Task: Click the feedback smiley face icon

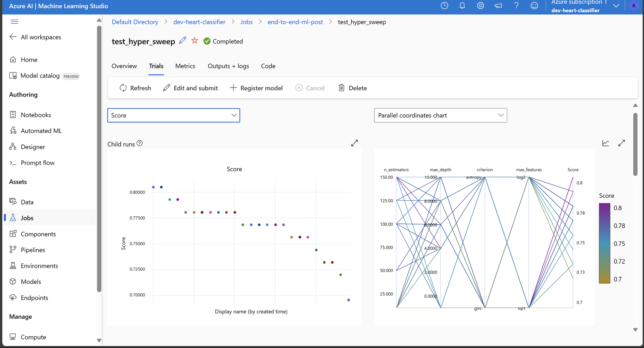Action: coord(534,6)
